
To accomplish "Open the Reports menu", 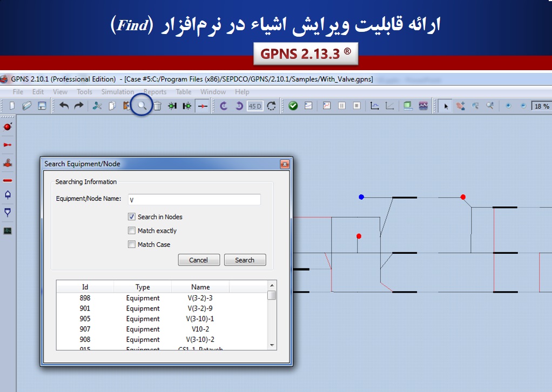I will 155,92.
